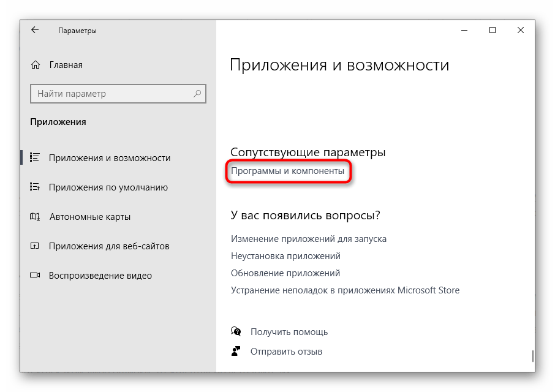Screen dimensions: 555x392
Task: Click the Приложения и возможности list icon
Action: click(35, 157)
